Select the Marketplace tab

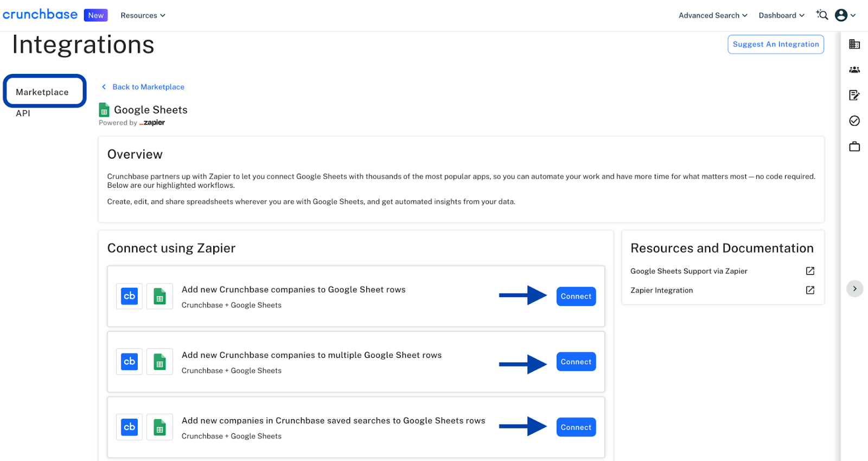[x=44, y=91]
